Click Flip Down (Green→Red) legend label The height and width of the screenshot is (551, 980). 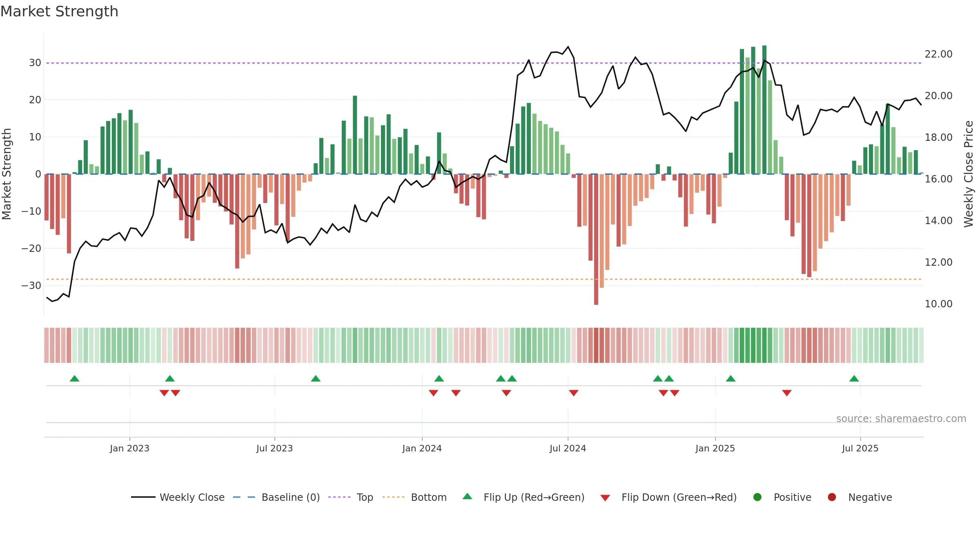pyautogui.click(x=679, y=497)
